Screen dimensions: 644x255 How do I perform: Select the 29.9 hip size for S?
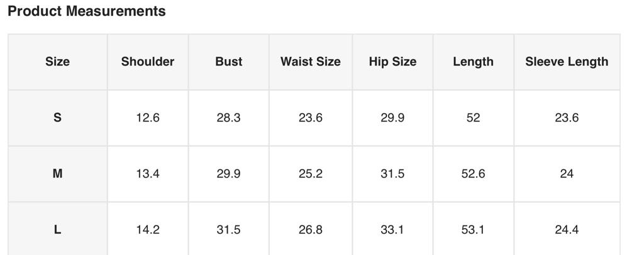coord(392,118)
